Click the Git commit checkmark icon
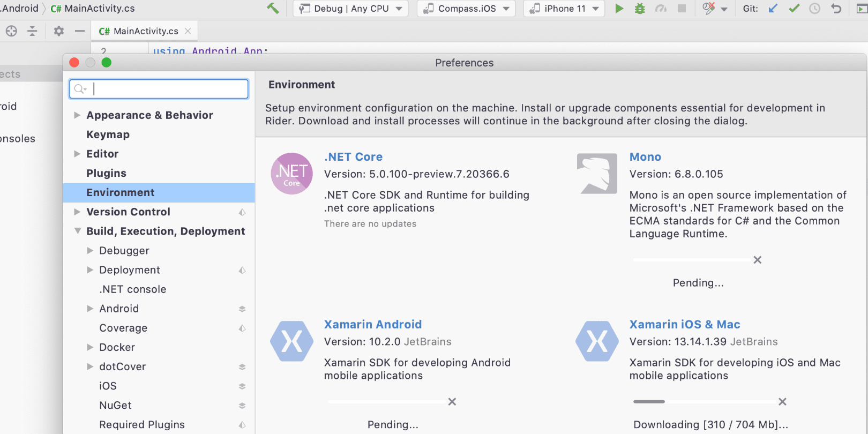 [794, 9]
